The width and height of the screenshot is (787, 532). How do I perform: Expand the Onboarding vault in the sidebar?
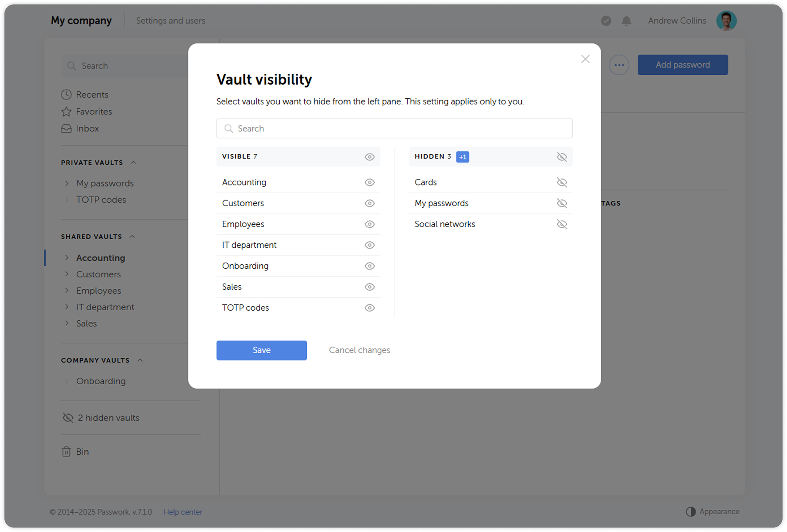67,381
